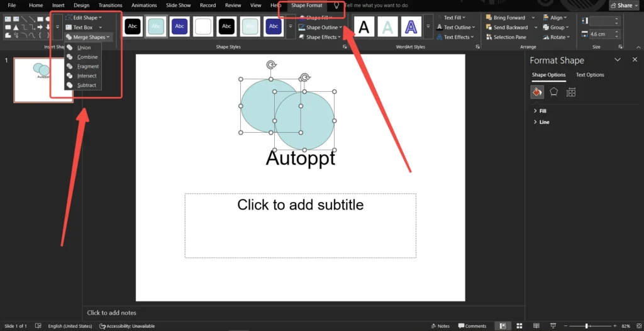Choose Fragment in the Merge Shapes menu
This screenshot has height=331, width=644.
(88, 66)
